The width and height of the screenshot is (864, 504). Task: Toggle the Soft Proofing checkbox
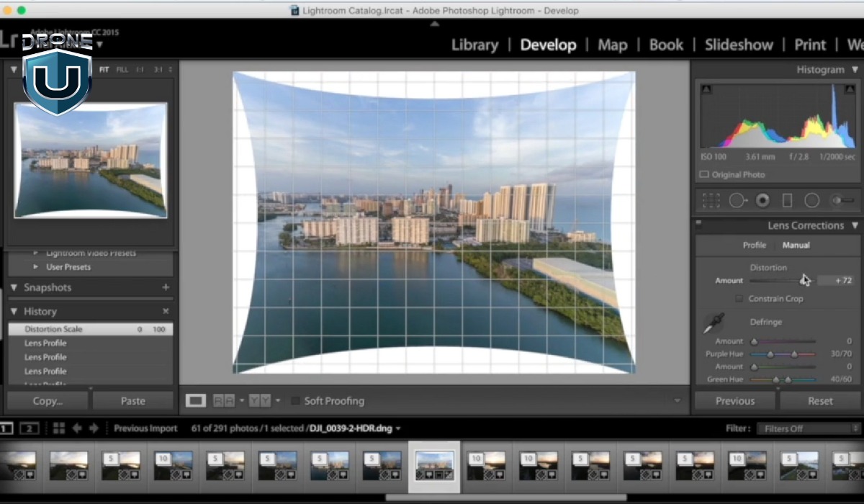coord(295,401)
